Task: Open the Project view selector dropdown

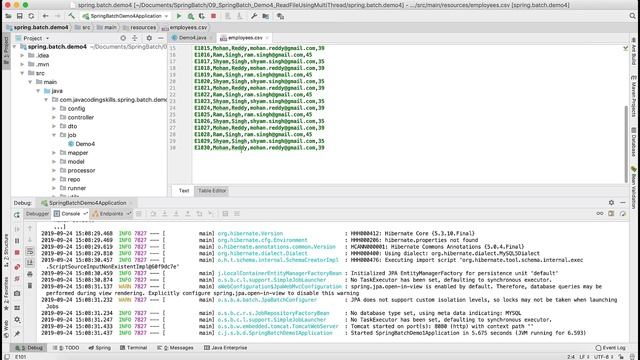Action: pos(37,38)
